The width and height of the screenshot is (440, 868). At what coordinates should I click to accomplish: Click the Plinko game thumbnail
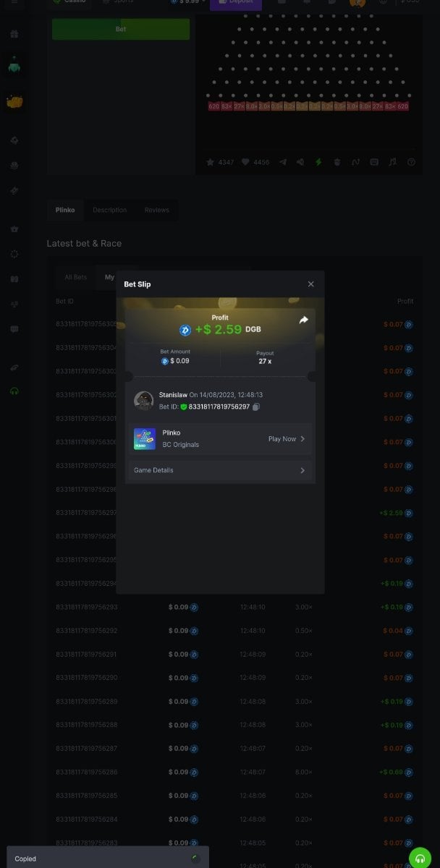tap(145, 439)
